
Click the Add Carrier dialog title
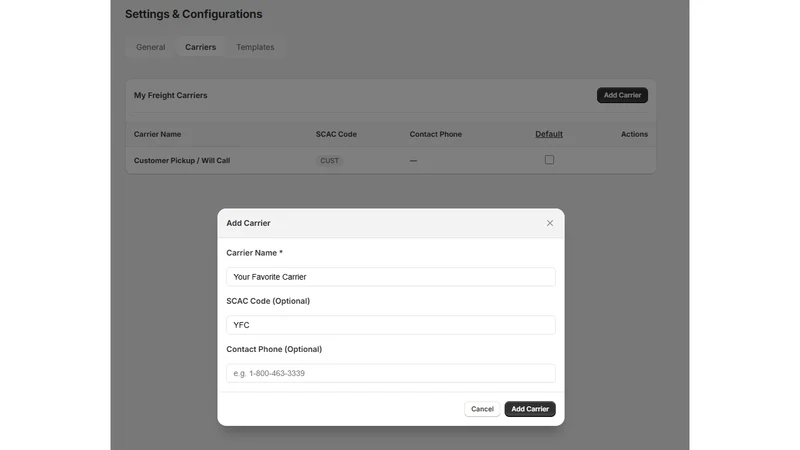click(248, 223)
